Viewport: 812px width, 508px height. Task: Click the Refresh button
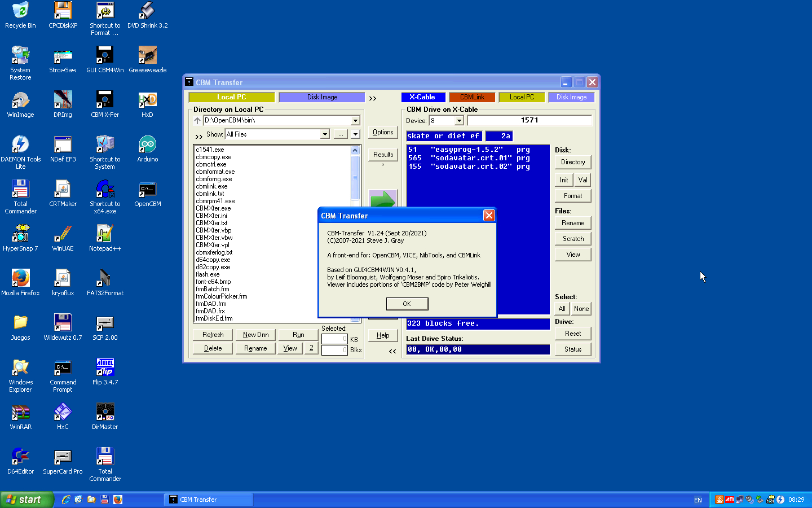213,335
